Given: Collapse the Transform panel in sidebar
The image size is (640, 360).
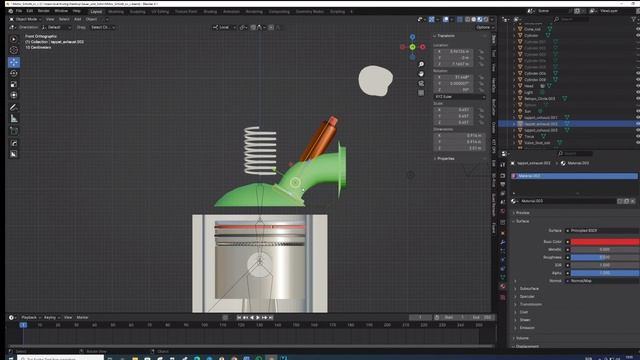Looking at the screenshot, I should pyautogui.click(x=445, y=36).
